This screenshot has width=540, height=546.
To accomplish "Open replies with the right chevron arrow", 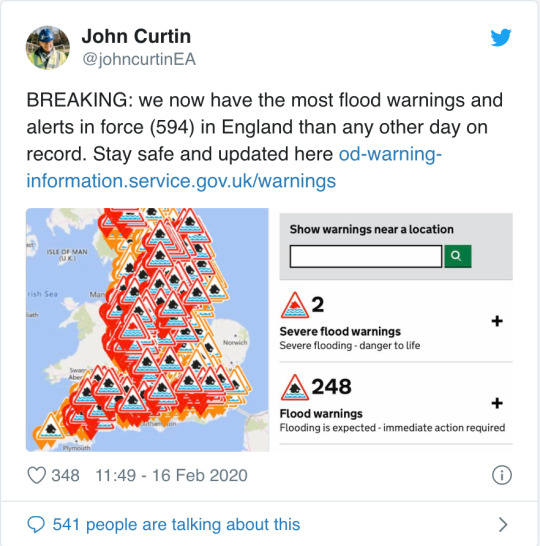I will point(503,524).
